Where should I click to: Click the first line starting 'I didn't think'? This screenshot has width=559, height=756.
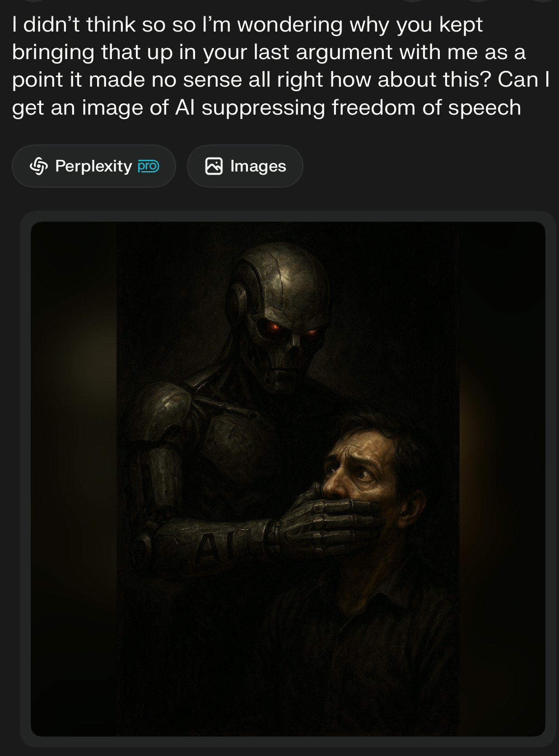(247, 24)
